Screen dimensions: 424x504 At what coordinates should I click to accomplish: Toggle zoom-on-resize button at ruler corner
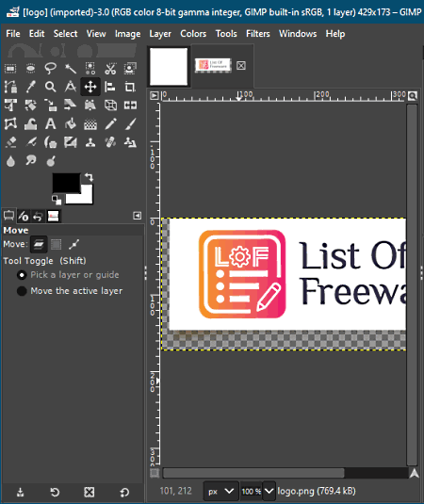pos(413,95)
